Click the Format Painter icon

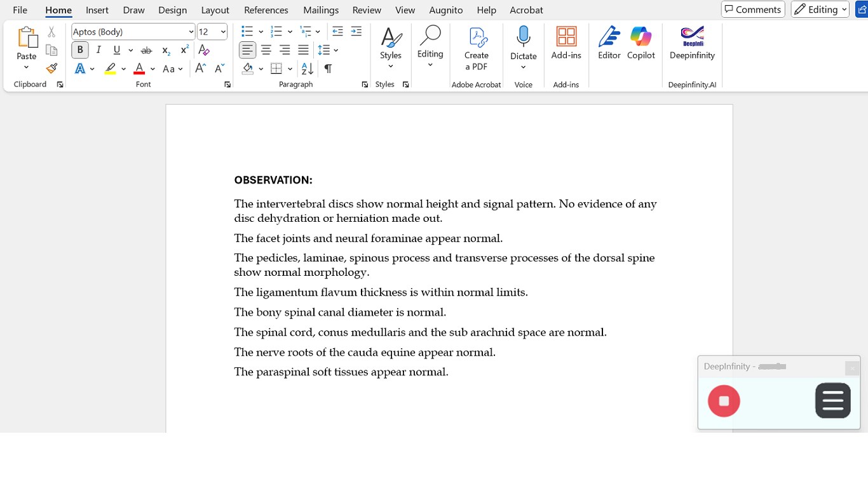click(x=51, y=67)
